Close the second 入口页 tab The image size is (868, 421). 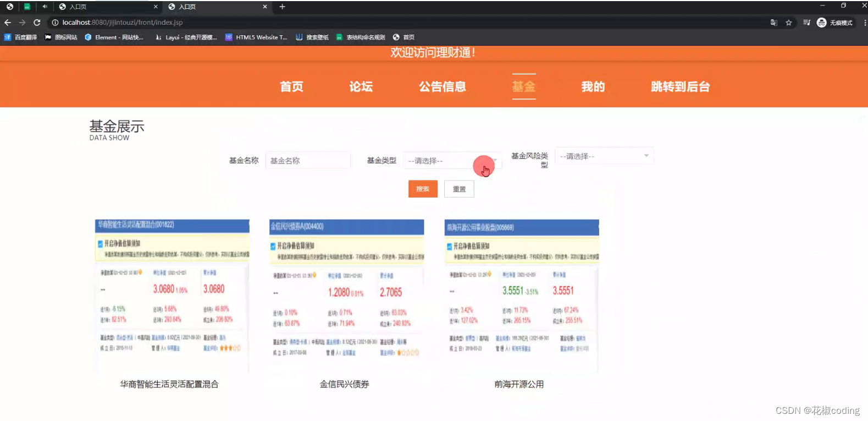tap(265, 7)
